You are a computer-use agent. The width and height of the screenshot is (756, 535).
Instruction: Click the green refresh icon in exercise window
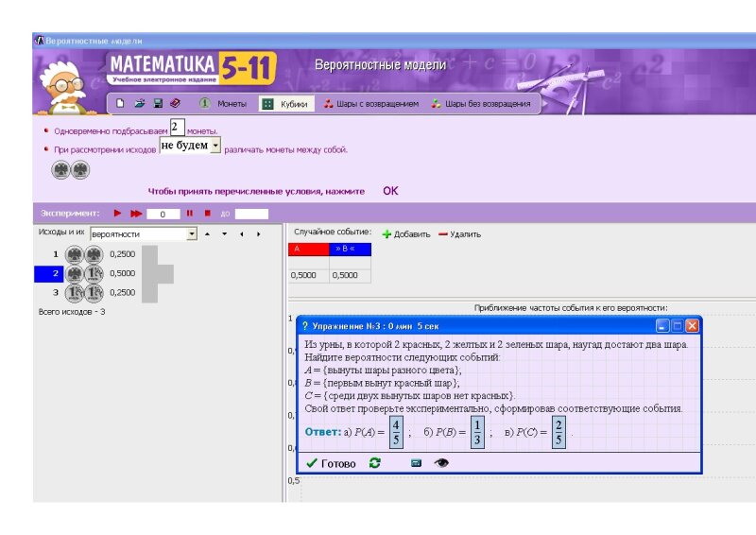tap(375, 463)
